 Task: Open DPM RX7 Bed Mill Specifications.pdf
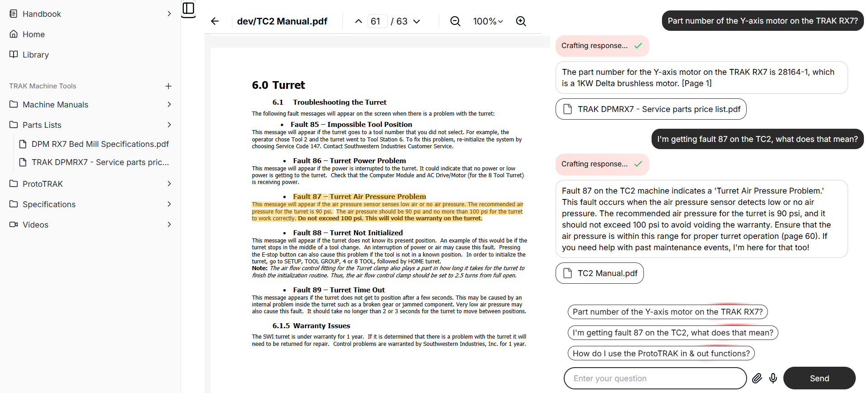coord(94,144)
